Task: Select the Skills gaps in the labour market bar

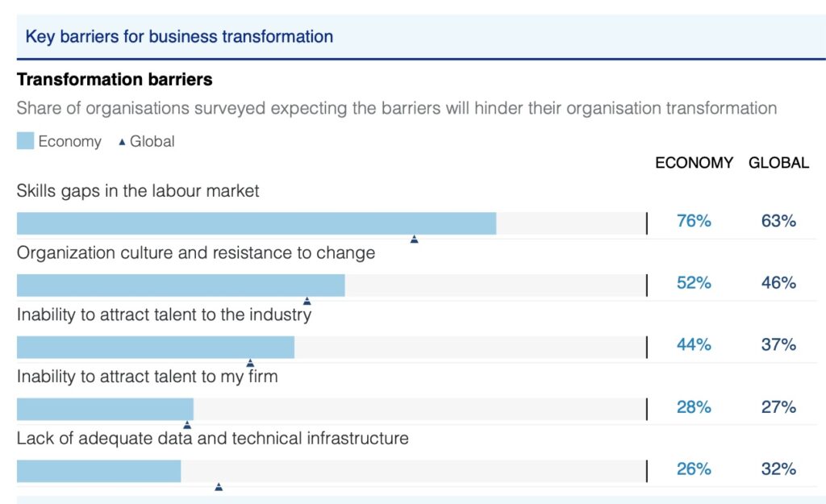Action: [x=257, y=223]
